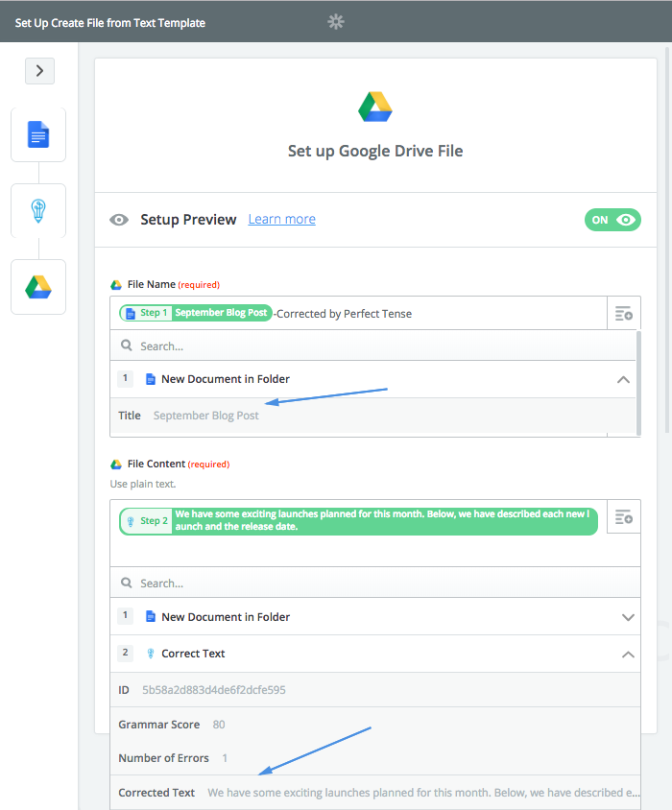Image resolution: width=672 pixels, height=810 pixels.
Task: Open the insert field button for File Name
Action: click(x=624, y=313)
